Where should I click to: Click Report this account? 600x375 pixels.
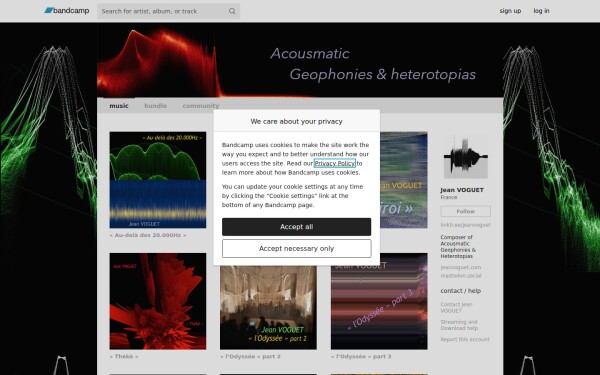[x=465, y=339]
